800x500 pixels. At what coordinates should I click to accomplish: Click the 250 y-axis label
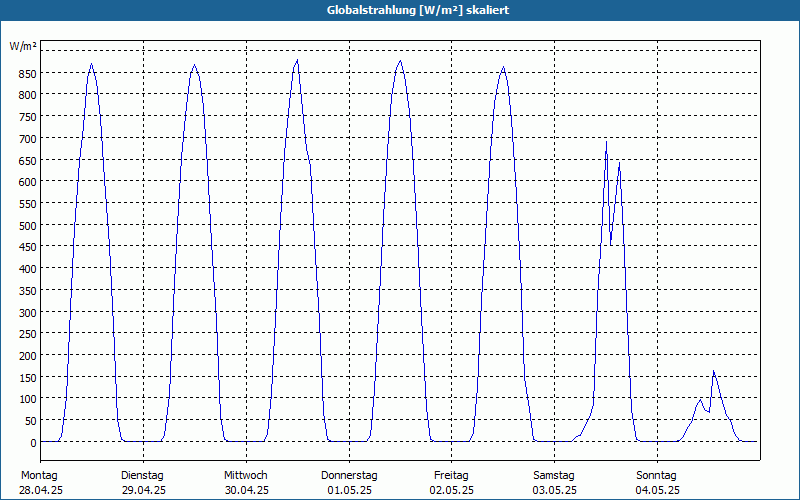pyautogui.click(x=27, y=334)
